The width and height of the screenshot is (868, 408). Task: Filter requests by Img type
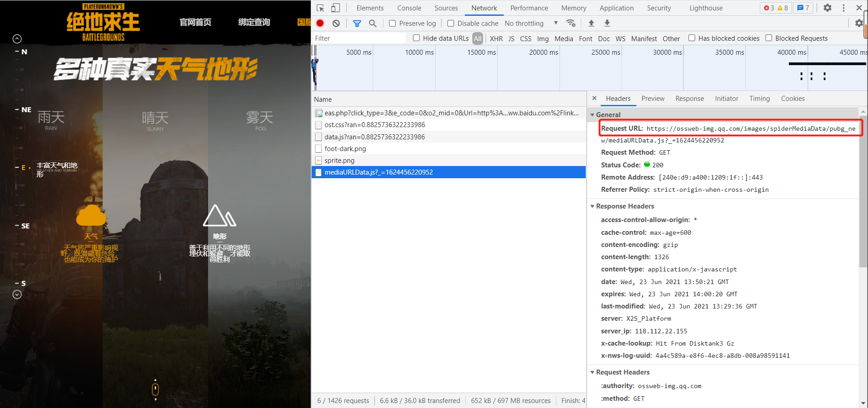543,38
